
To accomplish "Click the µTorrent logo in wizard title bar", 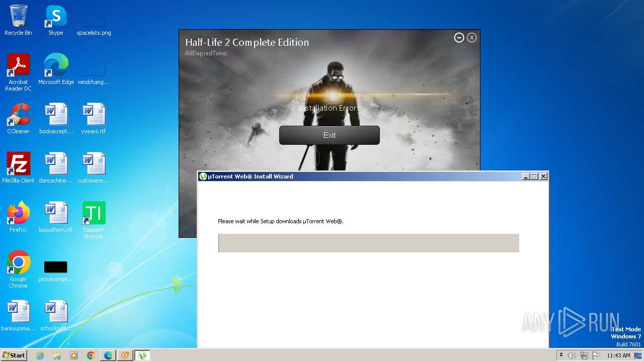I will pos(203,176).
